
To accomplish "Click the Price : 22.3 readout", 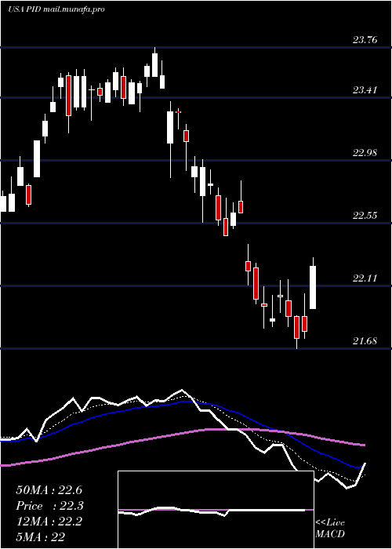I will (49, 506).
